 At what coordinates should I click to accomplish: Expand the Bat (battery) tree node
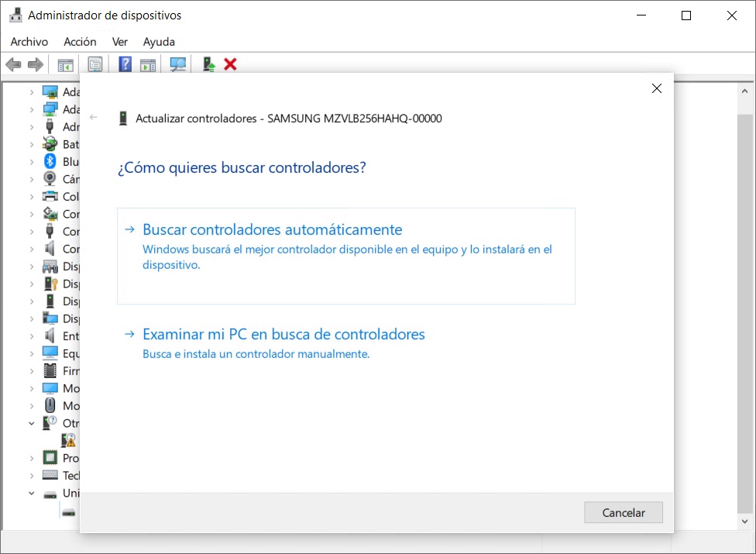click(32, 145)
